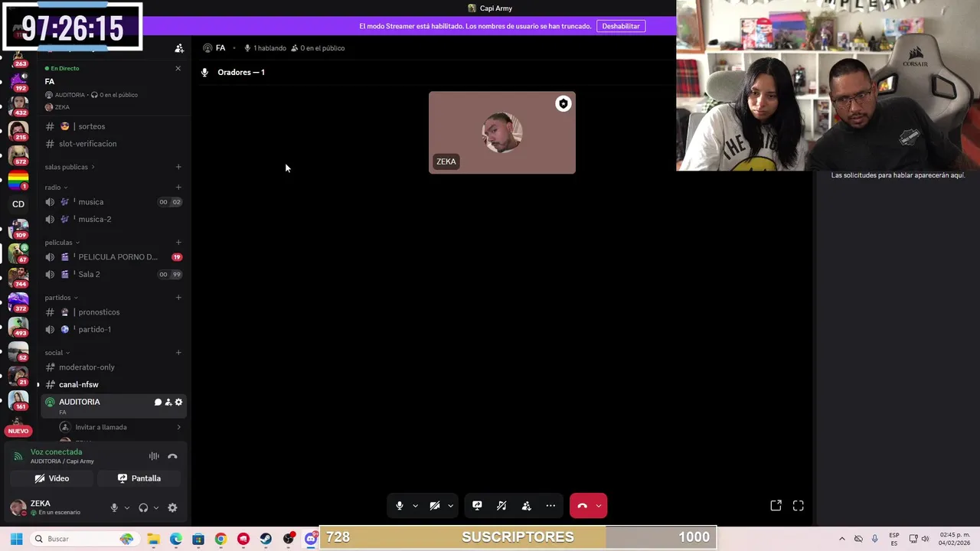Enter full screen mode for stage
The height and width of the screenshot is (551, 980).
point(799,506)
